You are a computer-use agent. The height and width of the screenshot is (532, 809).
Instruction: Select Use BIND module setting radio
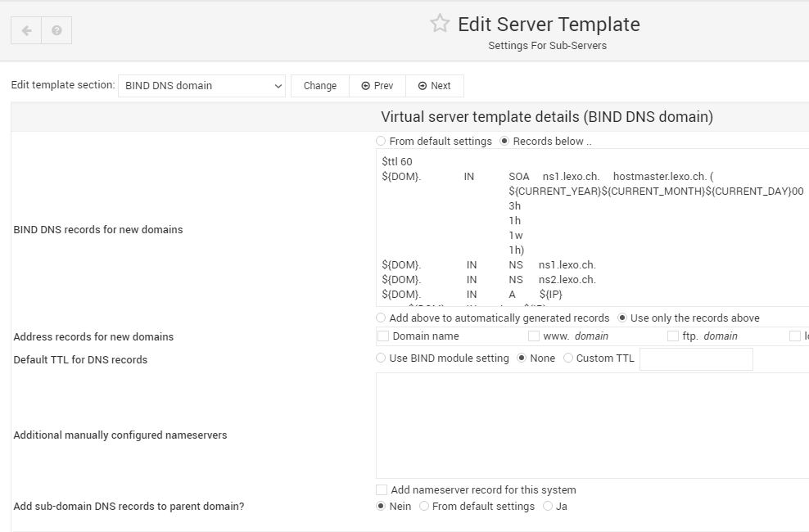(x=381, y=358)
